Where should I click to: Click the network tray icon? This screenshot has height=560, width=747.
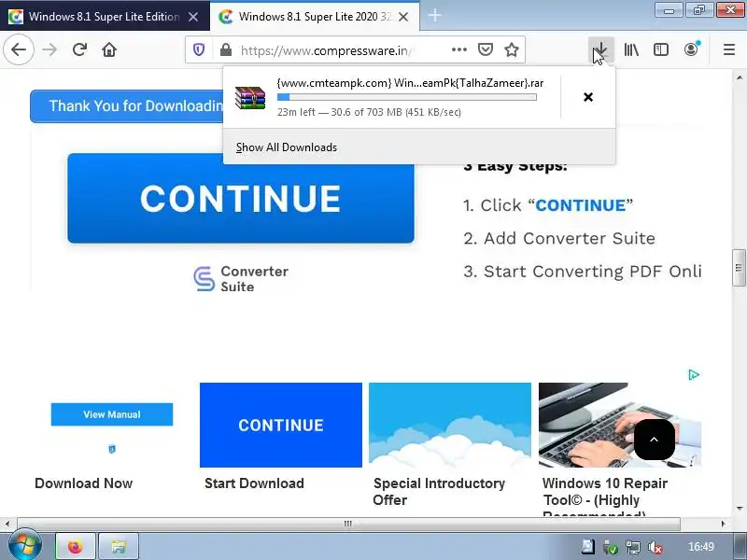click(x=633, y=547)
